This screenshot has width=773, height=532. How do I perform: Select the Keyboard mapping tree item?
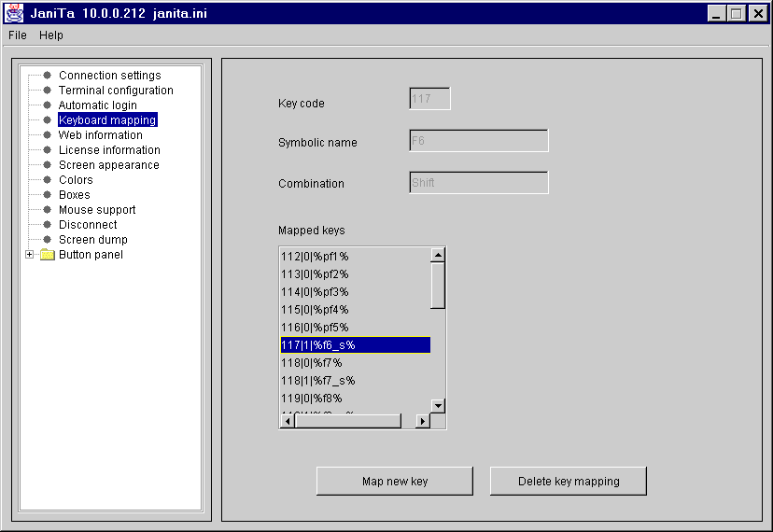[107, 119]
